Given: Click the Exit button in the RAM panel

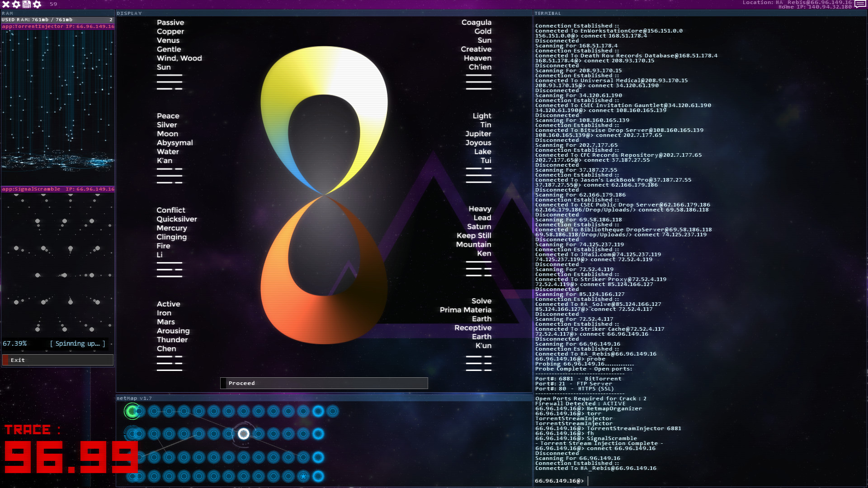Looking at the screenshot, I should (x=58, y=360).
